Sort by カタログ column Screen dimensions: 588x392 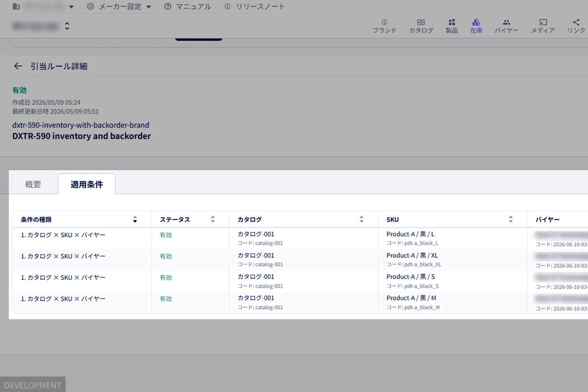coord(362,219)
